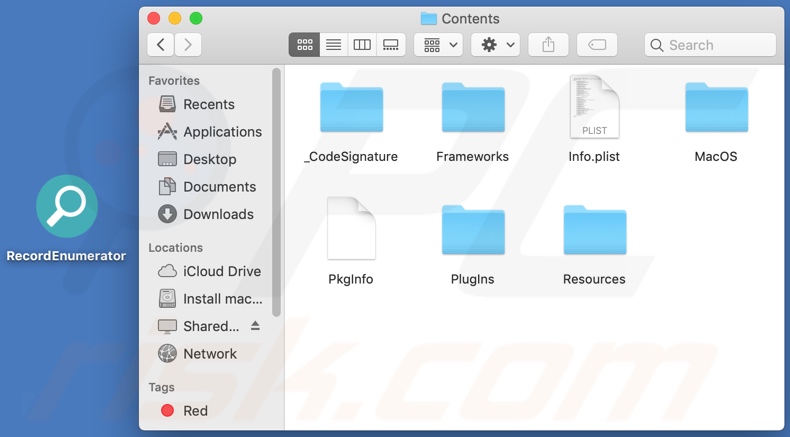The width and height of the screenshot is (790, 437).
Task: Click the Contents folder icon in the title bar
Action: (428, 19)
